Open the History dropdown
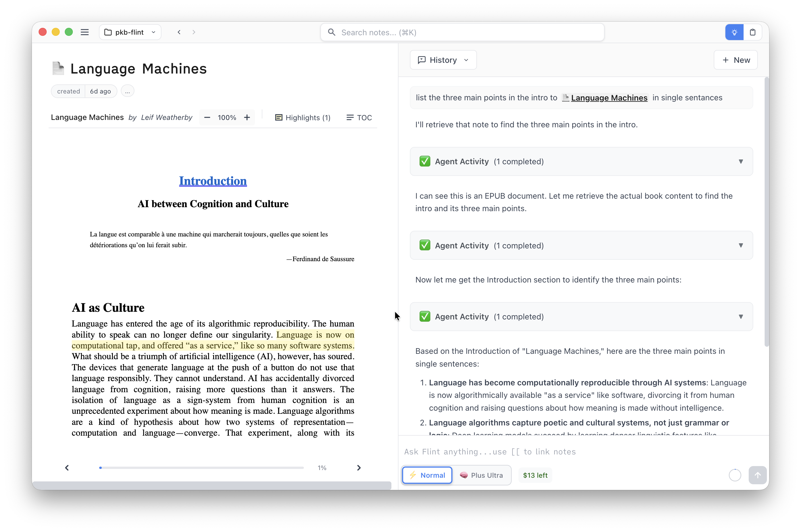 coord(443,60)
